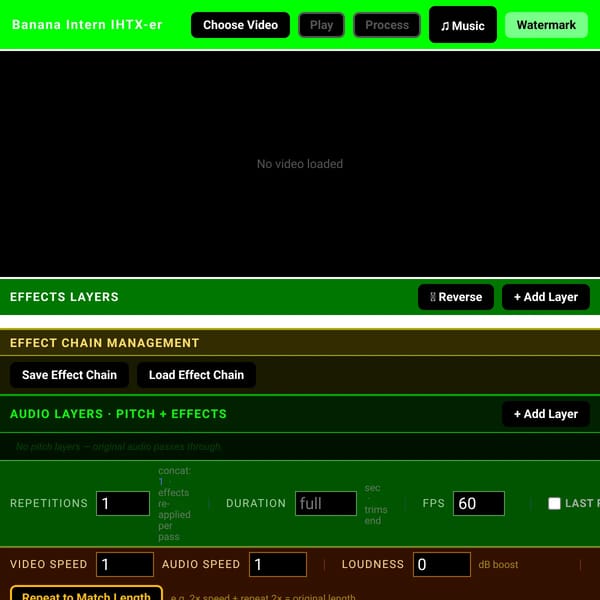The image size is (600, 600).
Task: Toggle the Watermark button
Action: (546, 25)
